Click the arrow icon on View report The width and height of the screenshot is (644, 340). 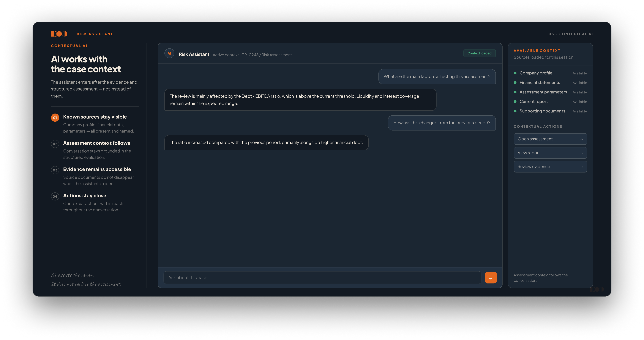581,153
